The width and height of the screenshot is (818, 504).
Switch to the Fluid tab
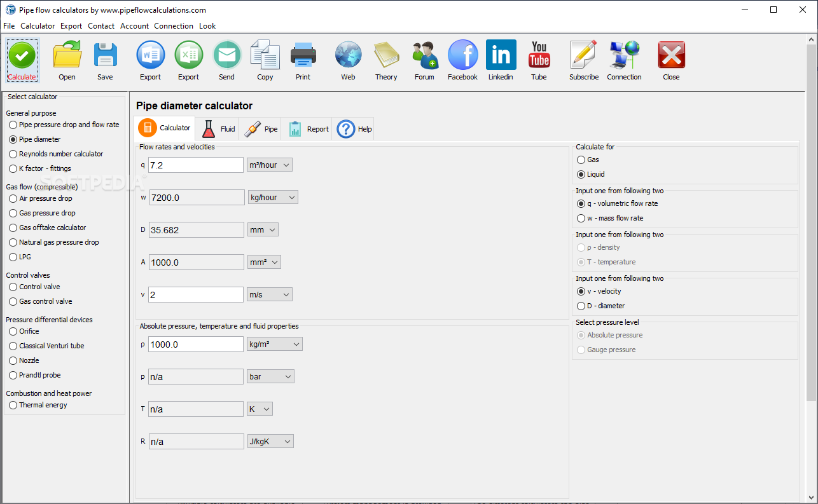point(218,129)
